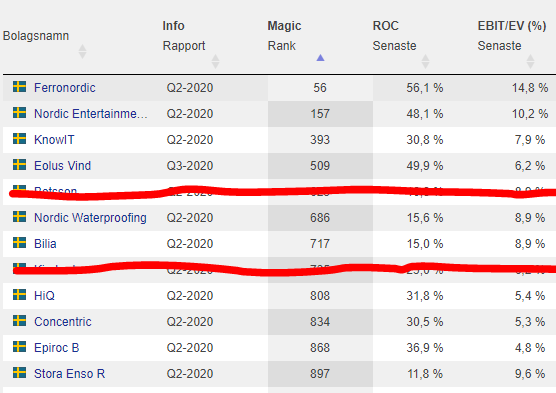Image resolution: width=556 pixels, height=393 pixels.
Task: Click the flag icon beside HiQ
Action: 20,294
